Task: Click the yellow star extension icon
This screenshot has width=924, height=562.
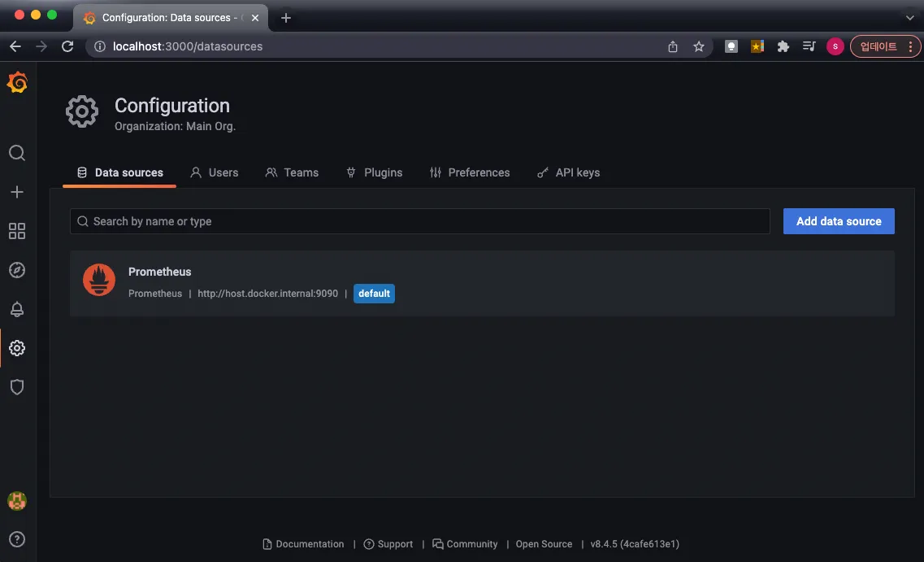Action: pyautogui.click(x=757, y=46)
